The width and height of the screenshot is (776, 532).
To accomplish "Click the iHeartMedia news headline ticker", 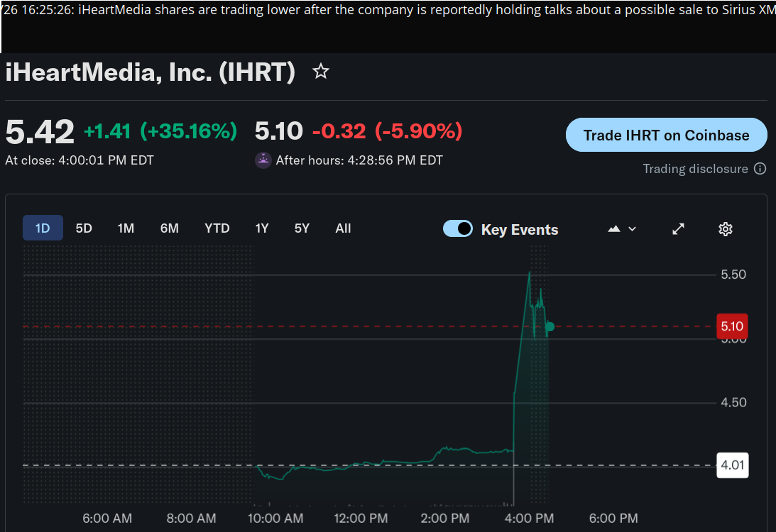I will 388,10.
